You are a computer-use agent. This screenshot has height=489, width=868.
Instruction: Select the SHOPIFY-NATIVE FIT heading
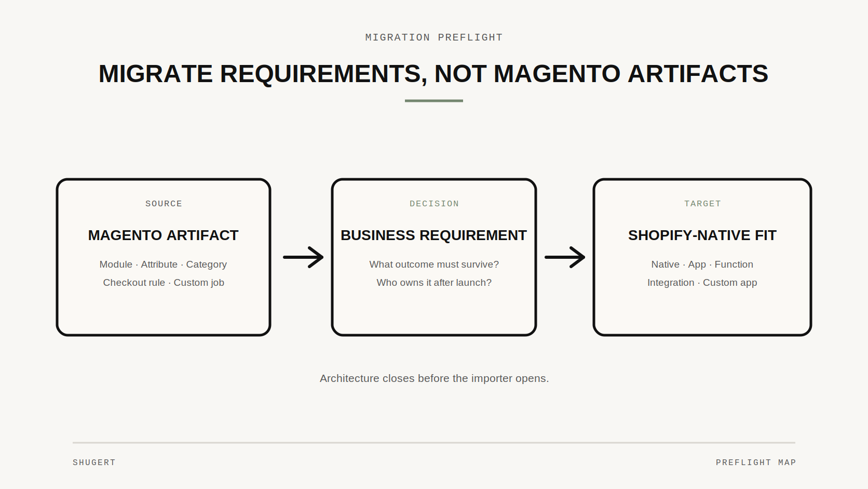(702, 235)
